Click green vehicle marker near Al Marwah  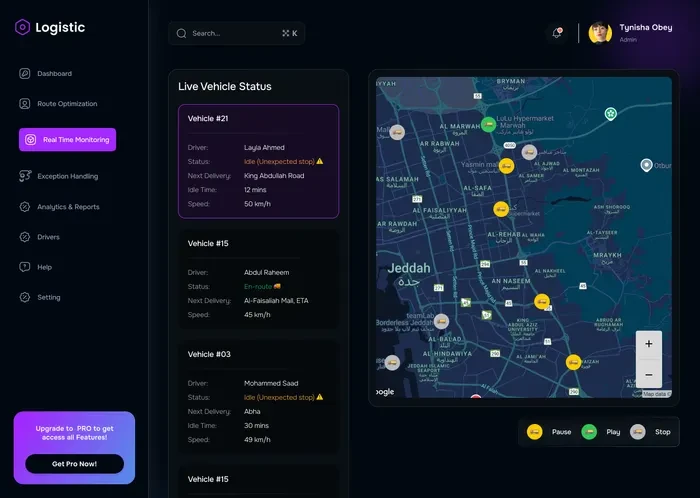488,124
